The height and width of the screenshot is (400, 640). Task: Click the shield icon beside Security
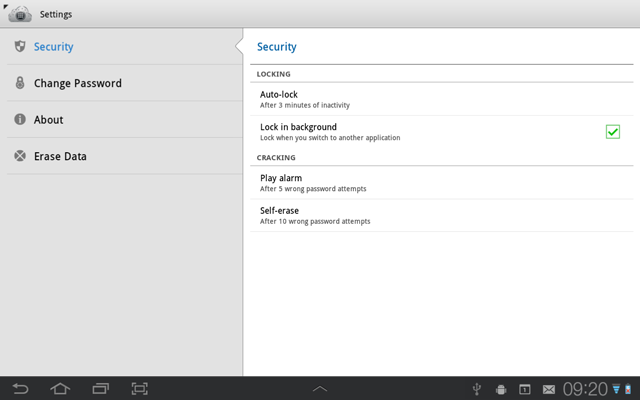20,47
